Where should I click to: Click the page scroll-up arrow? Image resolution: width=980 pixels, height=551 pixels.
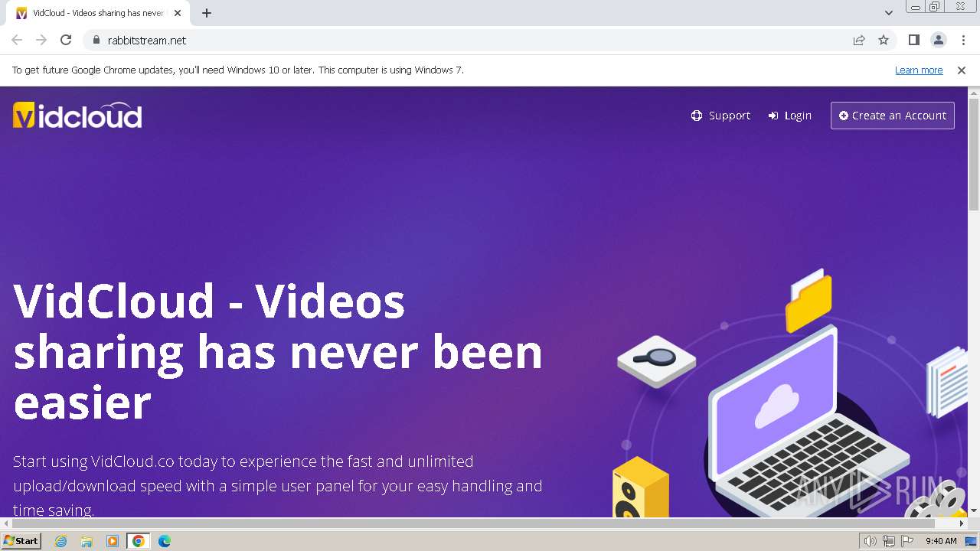[974, 93]
